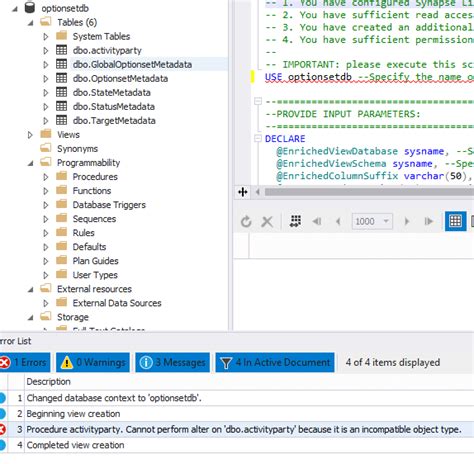Click the dbo.StatusMetadata table icon
Viewport: 474px width, 464px height.
click(x=61, y=106)
